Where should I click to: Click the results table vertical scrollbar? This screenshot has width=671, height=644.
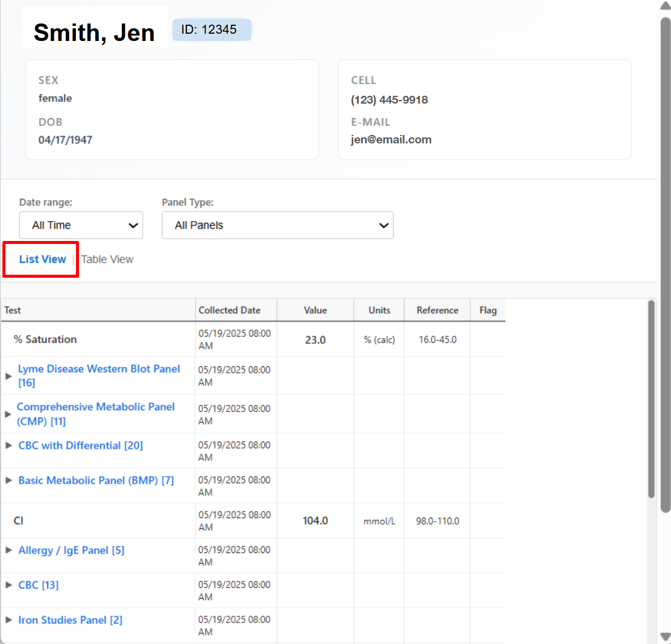(651, 399)
